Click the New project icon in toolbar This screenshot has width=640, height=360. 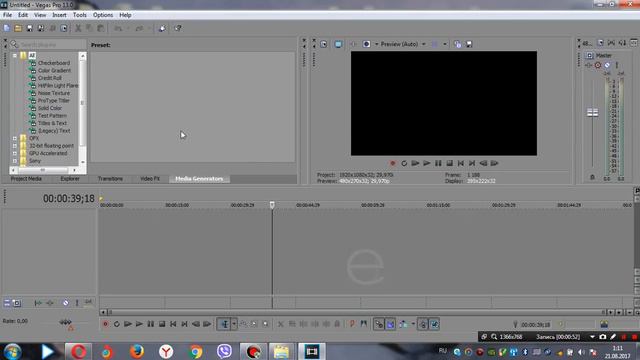tap(7, 28)
